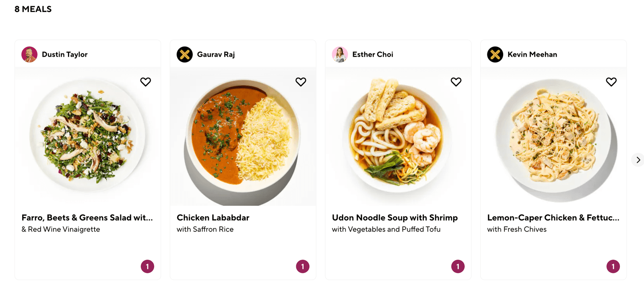Click Esther Choi's profile photo
The image size is (644, 295).
click(x=340, y=55)
